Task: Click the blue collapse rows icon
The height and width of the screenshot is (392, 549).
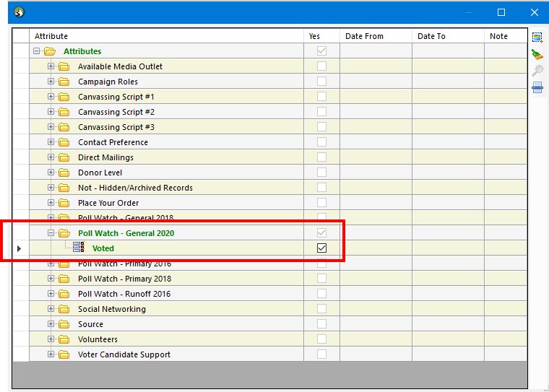Action: pos(537,87)
